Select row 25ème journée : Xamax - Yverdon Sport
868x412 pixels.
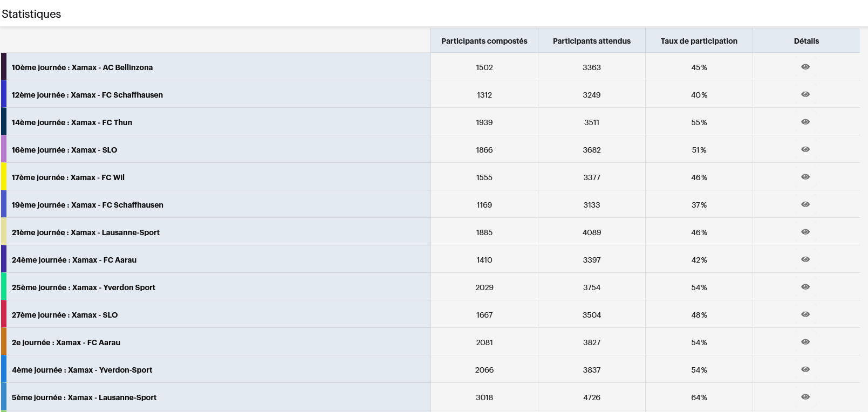[x=430, y=287]
